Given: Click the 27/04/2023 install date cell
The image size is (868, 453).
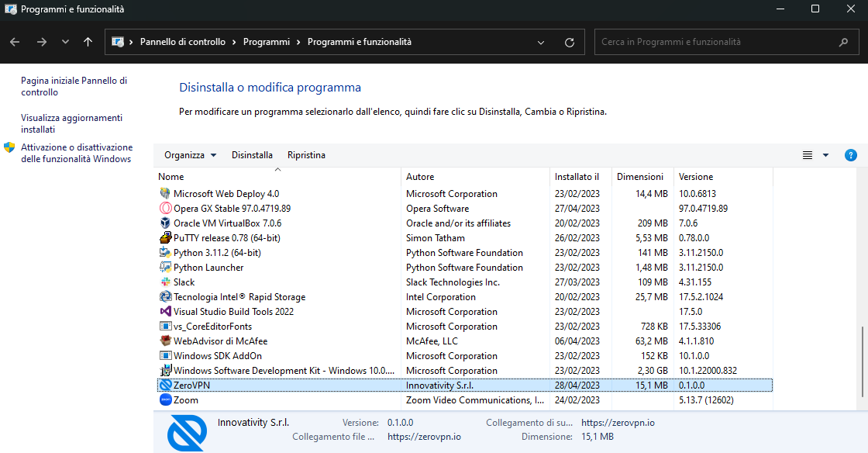Looking at the screenshot, I should tap(577, 208).
